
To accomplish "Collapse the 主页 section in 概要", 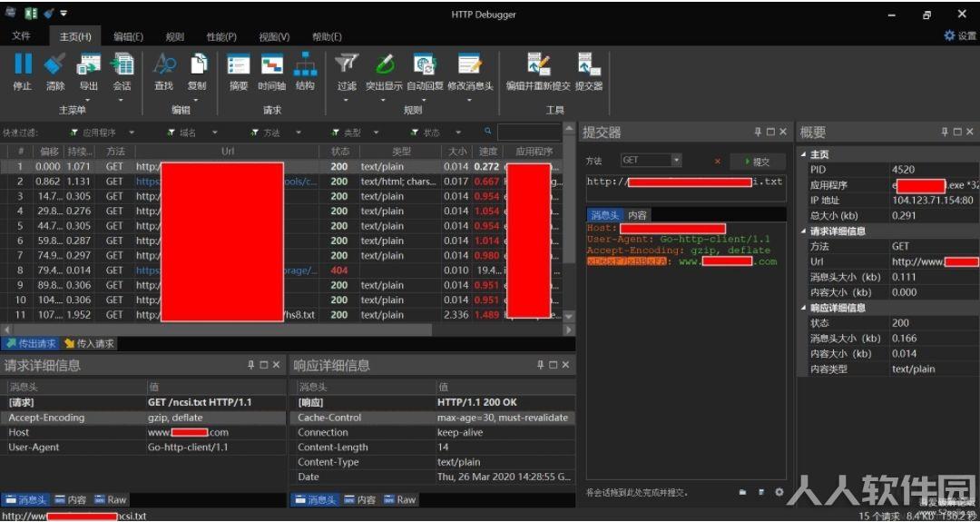I will (x=804, y=154).
